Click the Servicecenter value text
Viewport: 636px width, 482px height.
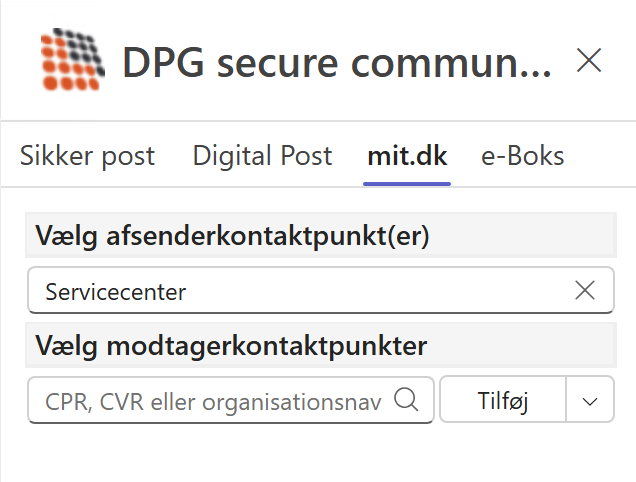point(115,292)
